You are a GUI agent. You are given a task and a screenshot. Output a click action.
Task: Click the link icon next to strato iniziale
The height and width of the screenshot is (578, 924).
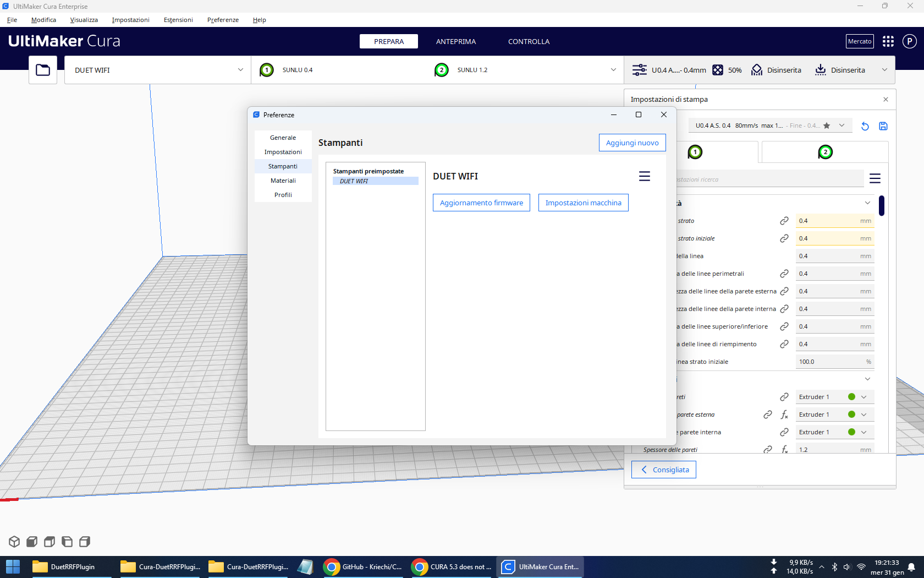pos(784,238)
